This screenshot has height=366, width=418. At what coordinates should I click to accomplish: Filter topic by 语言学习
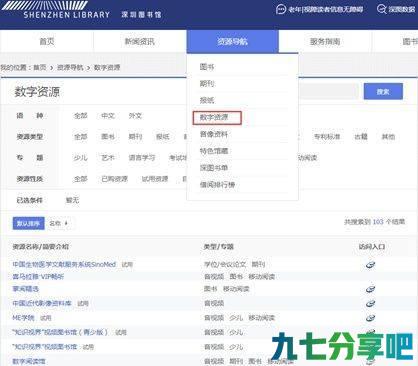142,158
